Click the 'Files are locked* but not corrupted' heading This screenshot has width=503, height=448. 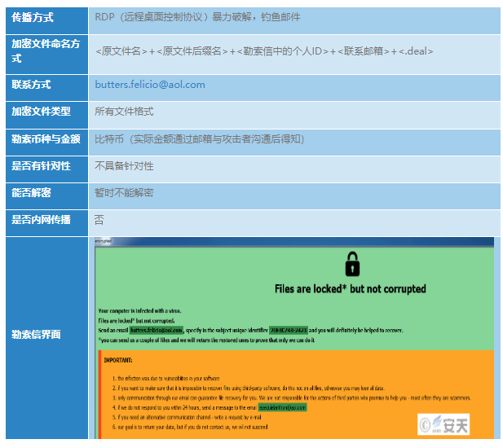(x=351, y=288)
